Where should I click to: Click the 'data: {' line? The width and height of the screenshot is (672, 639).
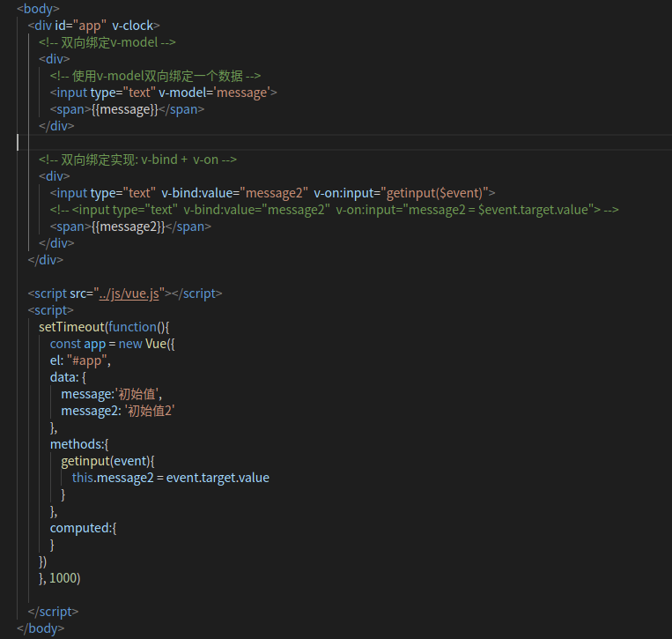[68, 377]
